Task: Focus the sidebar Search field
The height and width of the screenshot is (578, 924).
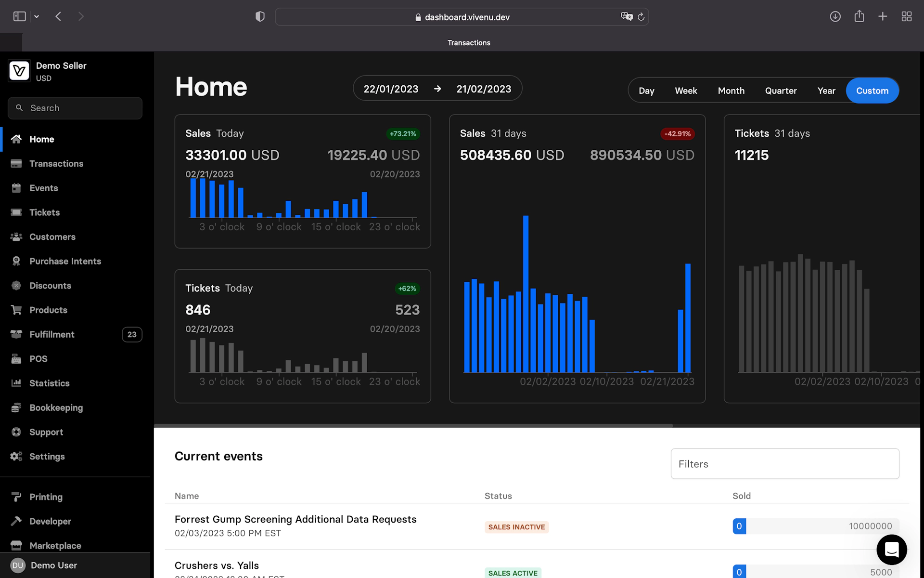Action: click(x=75, y=108)
